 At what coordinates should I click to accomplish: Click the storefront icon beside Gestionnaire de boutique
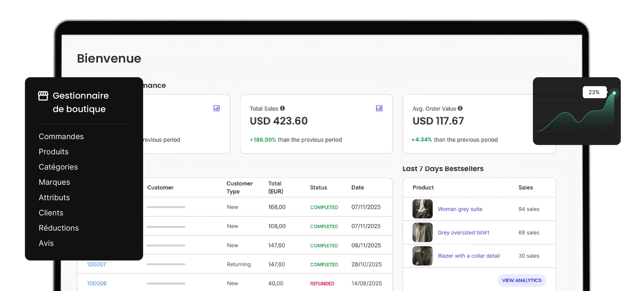pos(43,95)
